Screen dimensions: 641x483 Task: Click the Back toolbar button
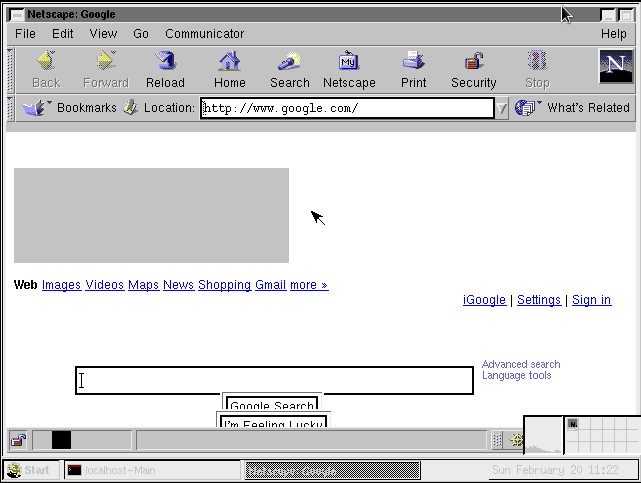pos(46,69)
